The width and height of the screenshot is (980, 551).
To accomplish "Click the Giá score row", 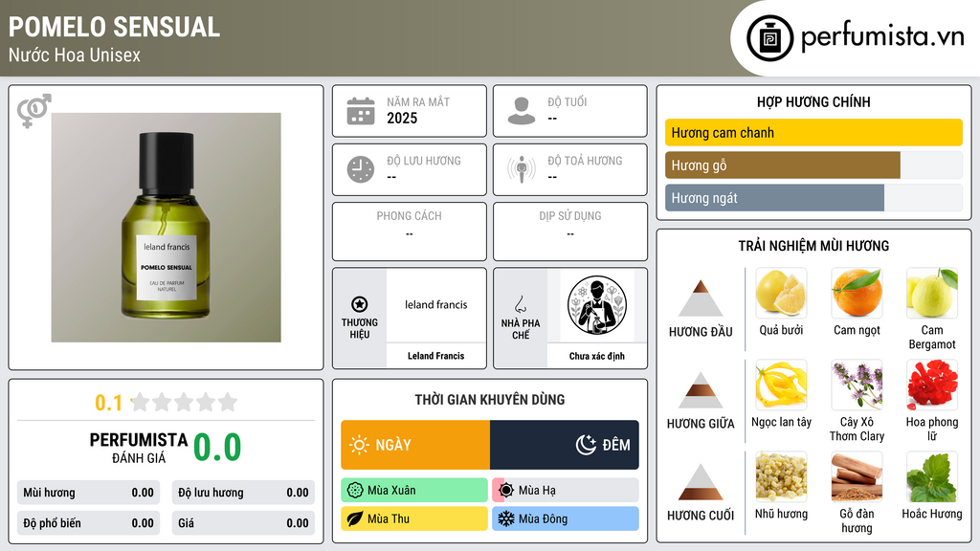I will 243,523.
